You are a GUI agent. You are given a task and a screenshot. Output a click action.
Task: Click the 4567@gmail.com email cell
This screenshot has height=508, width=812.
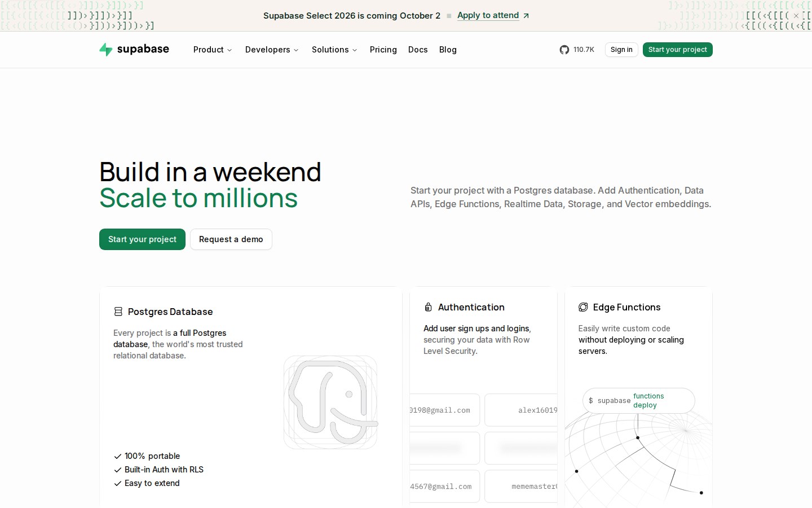tap(444, 487)
